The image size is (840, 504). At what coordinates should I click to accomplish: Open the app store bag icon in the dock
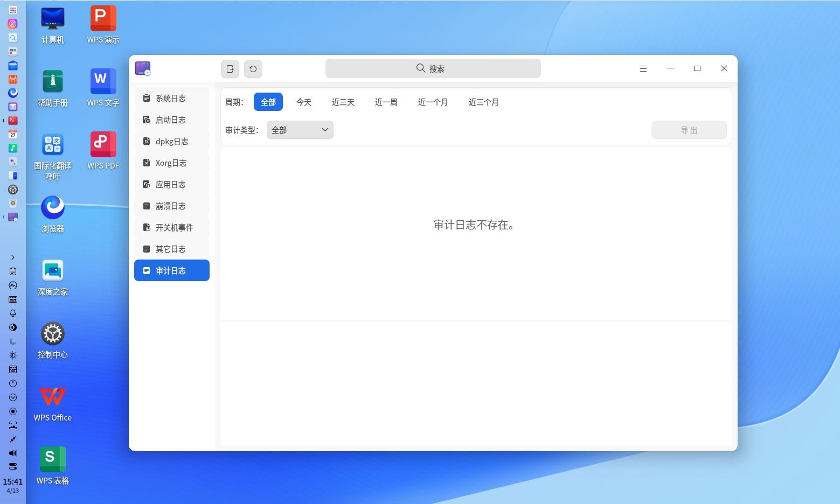13,79
